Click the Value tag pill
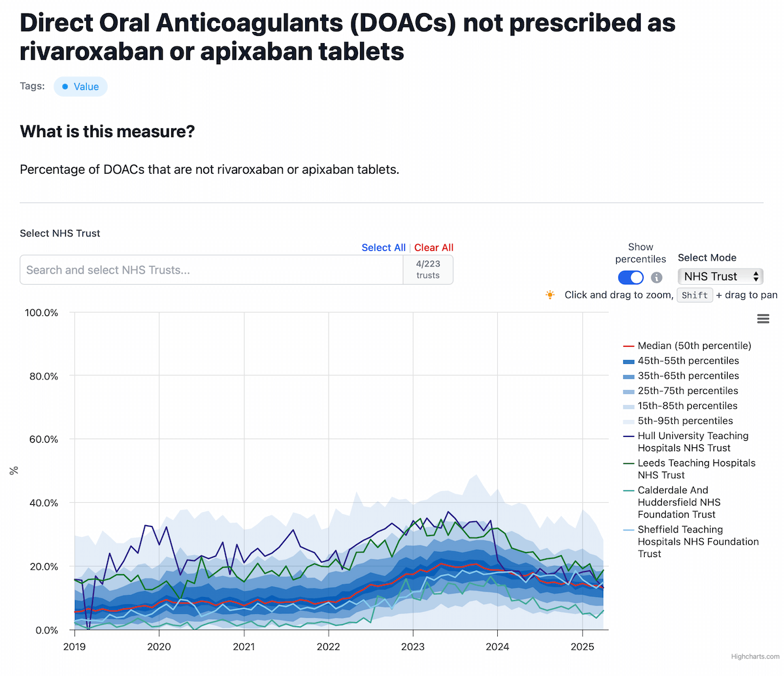Viewport: 784px width, 676px height. pos(80,87)
